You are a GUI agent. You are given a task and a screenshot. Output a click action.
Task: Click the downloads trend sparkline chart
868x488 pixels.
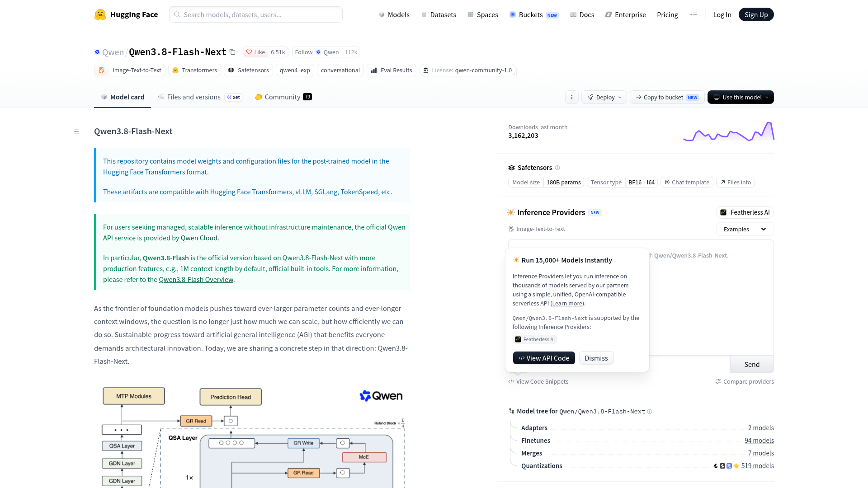click(x=729, y=131)
